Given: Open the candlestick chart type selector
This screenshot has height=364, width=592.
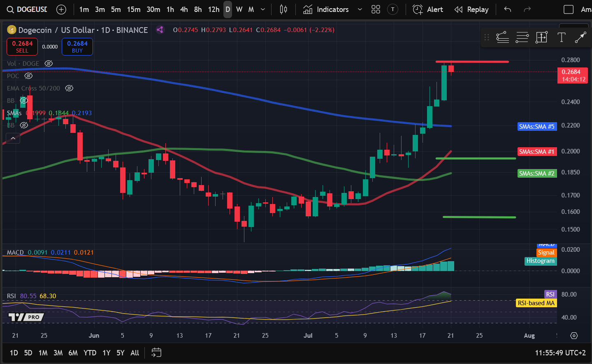Looking at the screenshot, I should pos(283,9).
